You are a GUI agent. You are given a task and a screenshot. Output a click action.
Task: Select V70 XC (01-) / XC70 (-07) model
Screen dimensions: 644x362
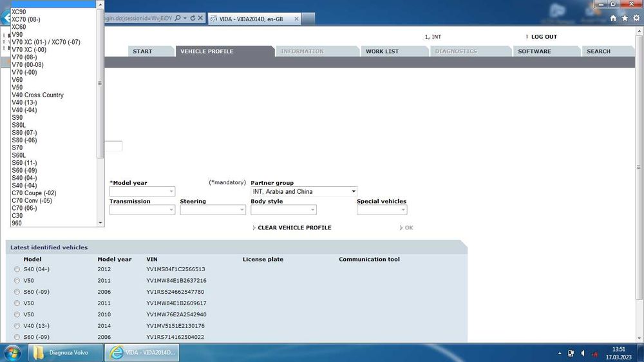point(53,43)
